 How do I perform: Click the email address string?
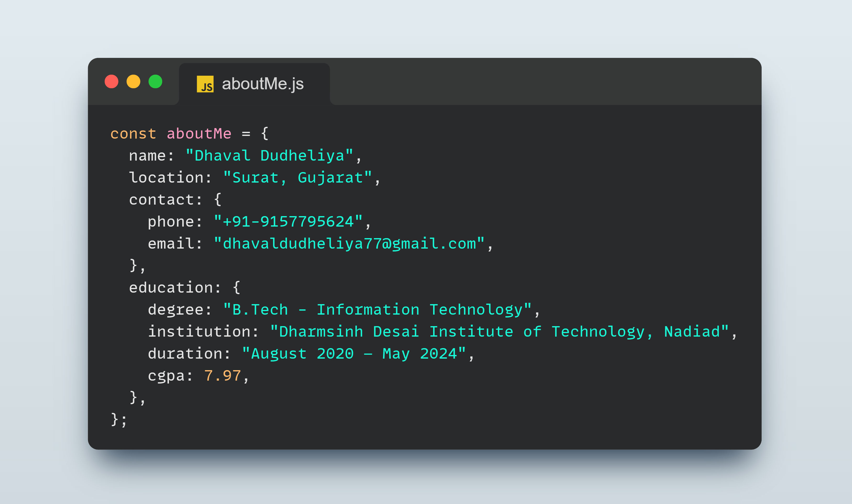coord(349,244)
